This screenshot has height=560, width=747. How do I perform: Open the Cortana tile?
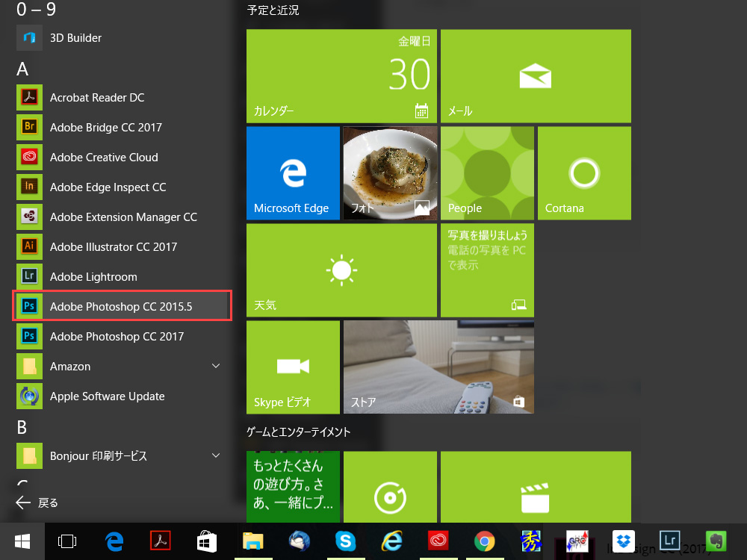click(585, 173)
